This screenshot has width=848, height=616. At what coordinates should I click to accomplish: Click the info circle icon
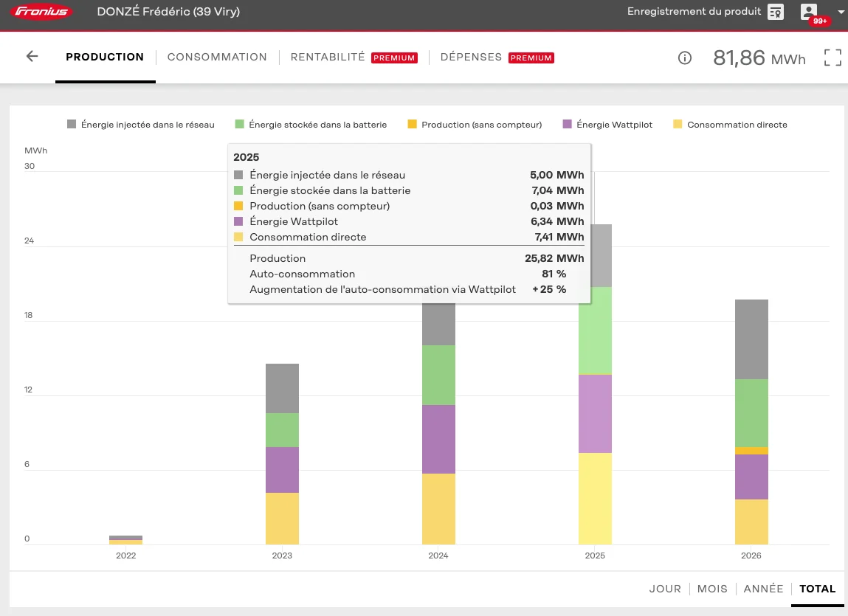pyautogui.click(x=685, y=58)
